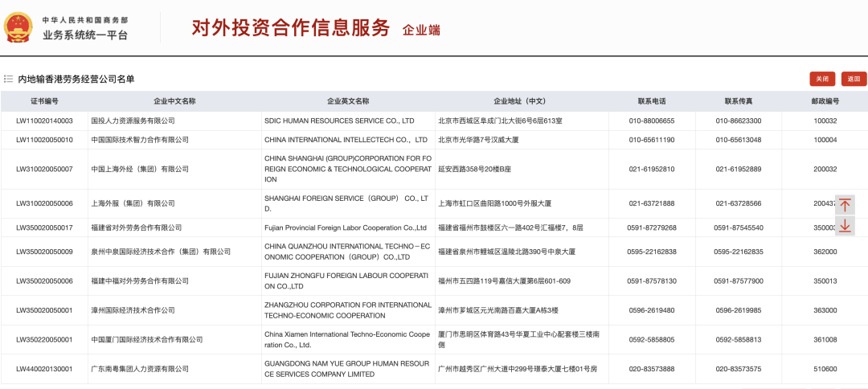
Task: Click the 证书编号 column header
Action: [44, 101]
